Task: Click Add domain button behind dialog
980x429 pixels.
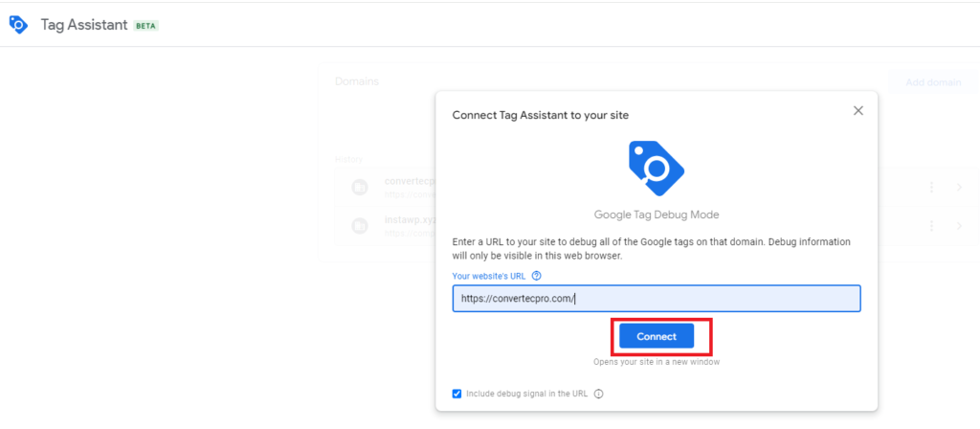Action: tap(933, 82)
